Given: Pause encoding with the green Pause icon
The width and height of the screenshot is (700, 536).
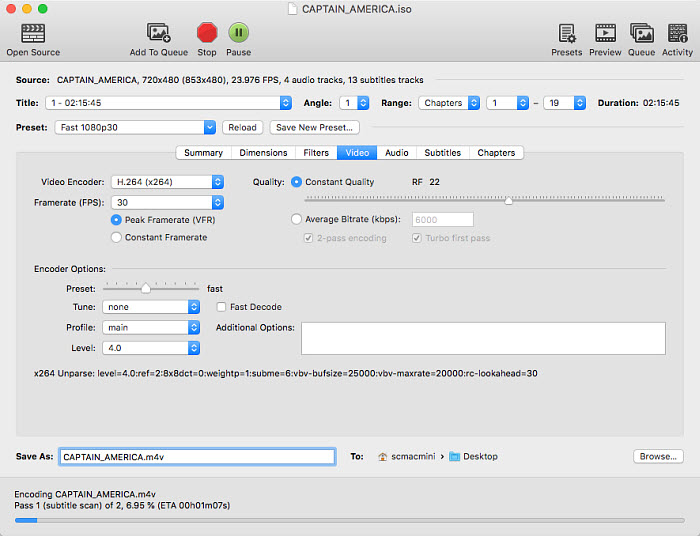Looking at the screenshot, I should [238, 33].
